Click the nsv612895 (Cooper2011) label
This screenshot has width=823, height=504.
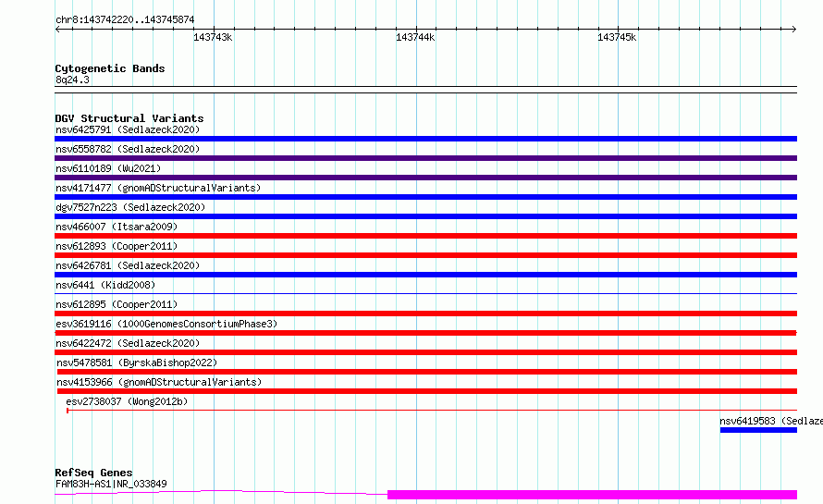117,304
